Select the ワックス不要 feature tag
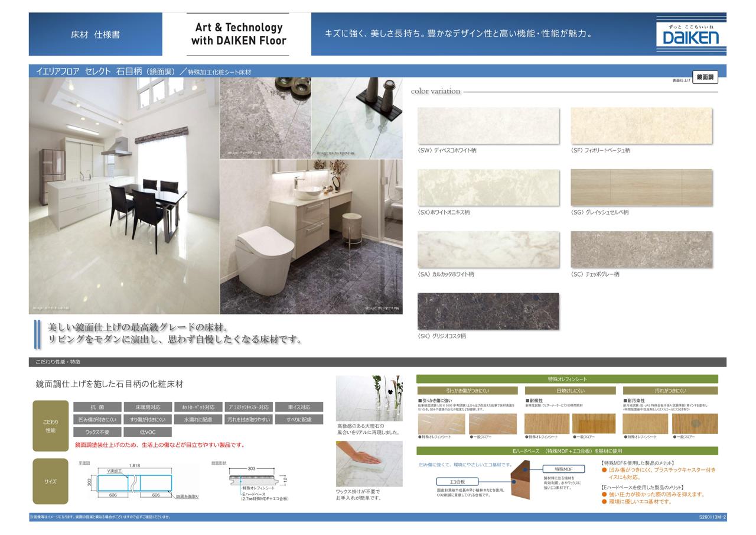The image size is (756, 535). click(97, 432)
